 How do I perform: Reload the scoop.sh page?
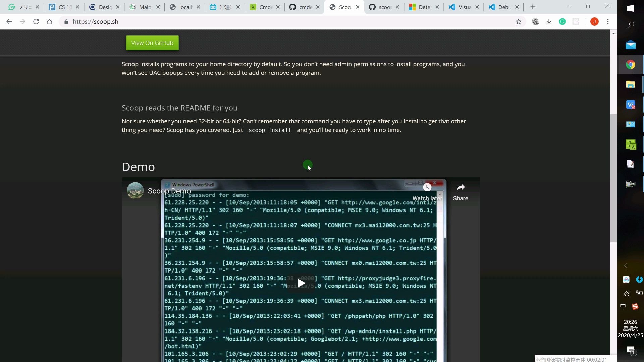click(36, 22)
